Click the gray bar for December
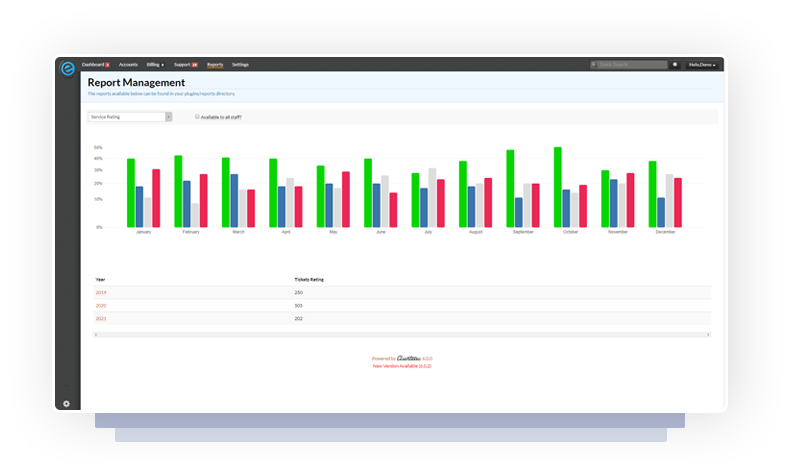The width and height of the screenshot is (793, 476). tap(670, 201)
